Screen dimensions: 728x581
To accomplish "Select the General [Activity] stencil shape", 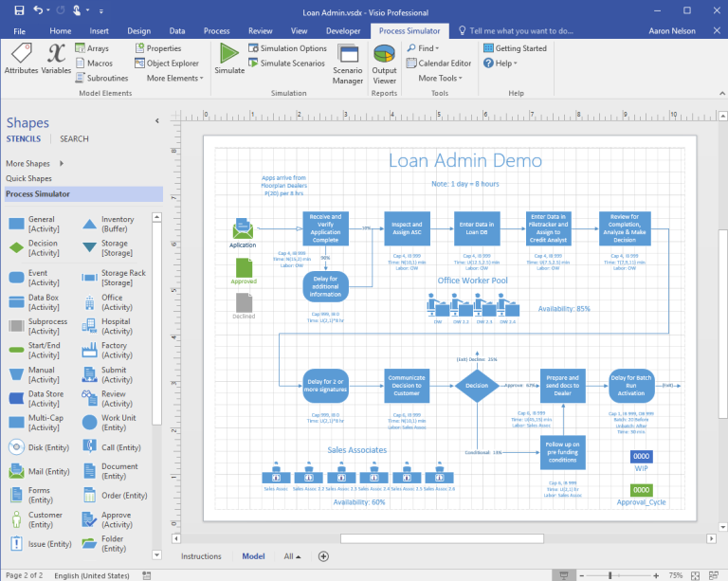I will point(35,224).
